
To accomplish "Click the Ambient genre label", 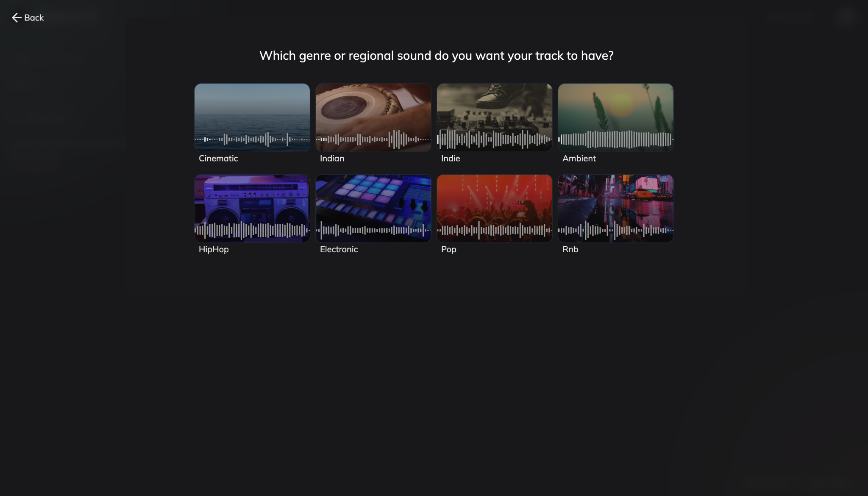I will (x=579, y=158).
